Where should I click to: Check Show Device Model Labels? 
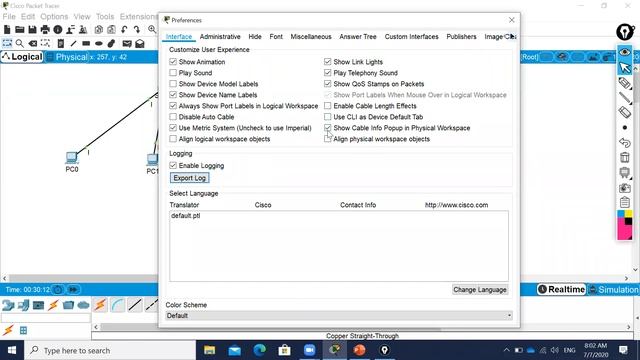pyautogui.click(x=173, y=84)
